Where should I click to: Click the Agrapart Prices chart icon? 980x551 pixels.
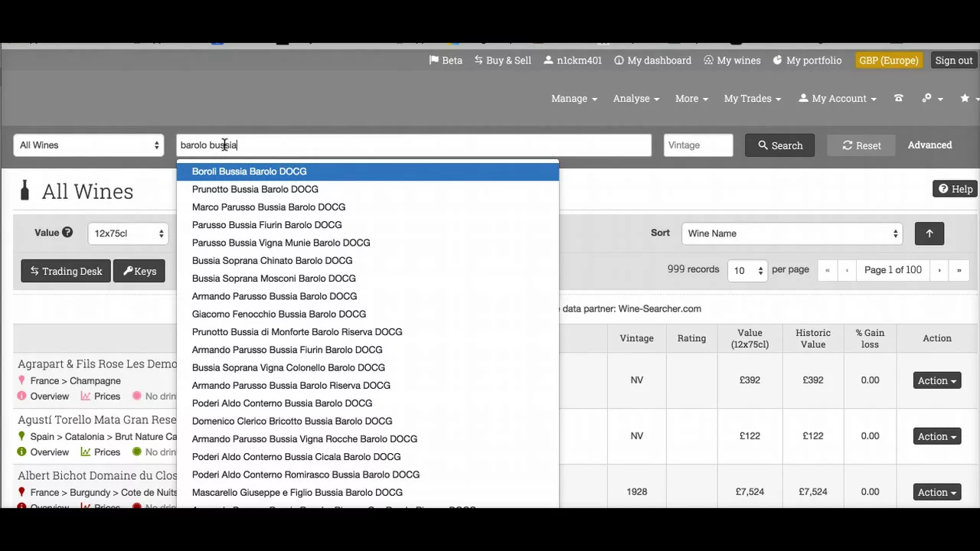86,396
